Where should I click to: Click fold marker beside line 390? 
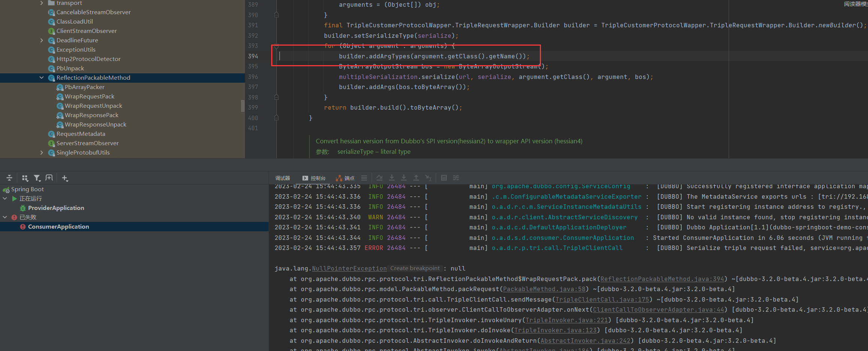point(276,15)
